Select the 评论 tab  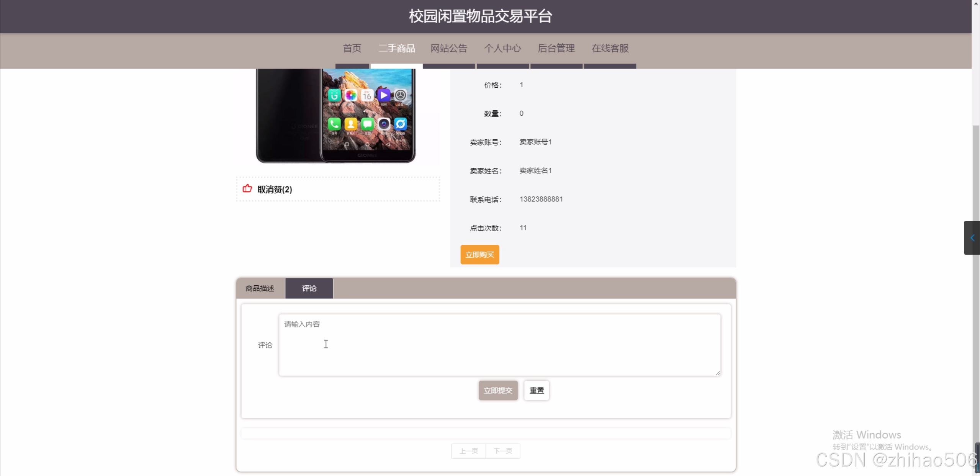(309, 288)
